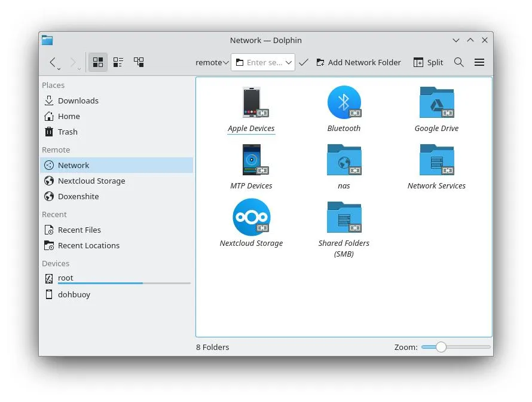532x402 pixels.
Task: Open the hamburger menu
Action: pyautogui.click(x=479, y=62)
